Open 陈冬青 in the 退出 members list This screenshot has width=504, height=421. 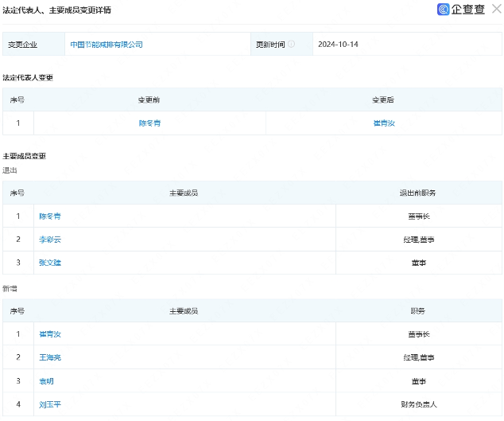click(50, 216)
